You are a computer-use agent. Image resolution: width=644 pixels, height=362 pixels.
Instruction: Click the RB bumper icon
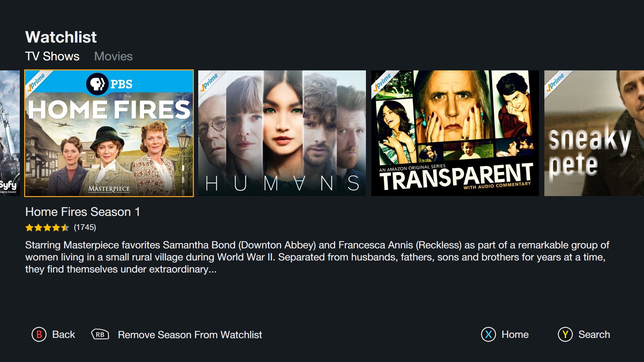pyautogui.click(x=100, y=335)
